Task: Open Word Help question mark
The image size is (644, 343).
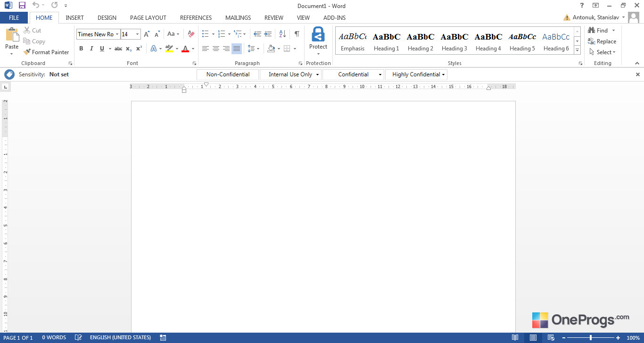Action: (x=582, y=6)
